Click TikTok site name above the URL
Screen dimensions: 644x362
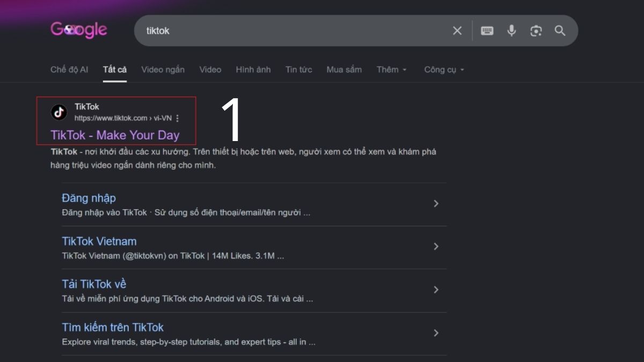coord(87,107)
